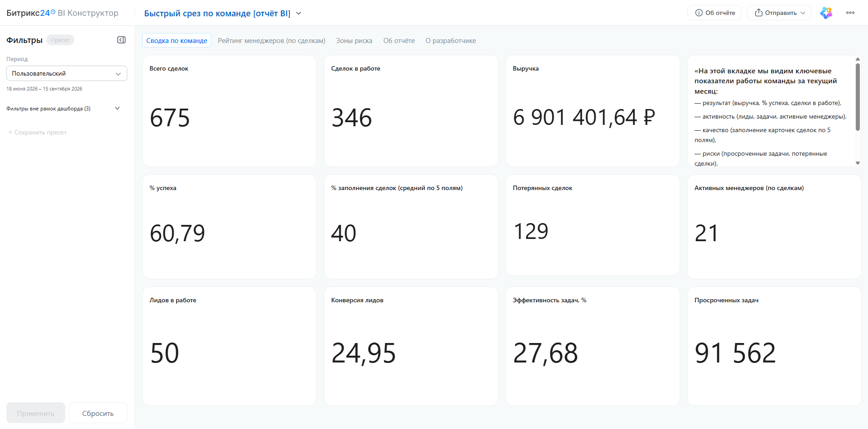
Task: Click the Всего сделок value 675
Action: pos(170,118)
